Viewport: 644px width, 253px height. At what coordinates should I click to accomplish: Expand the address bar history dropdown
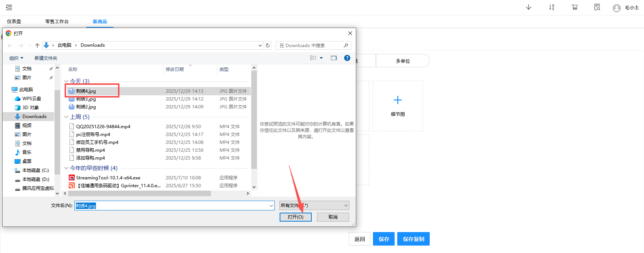coord(260,45)
